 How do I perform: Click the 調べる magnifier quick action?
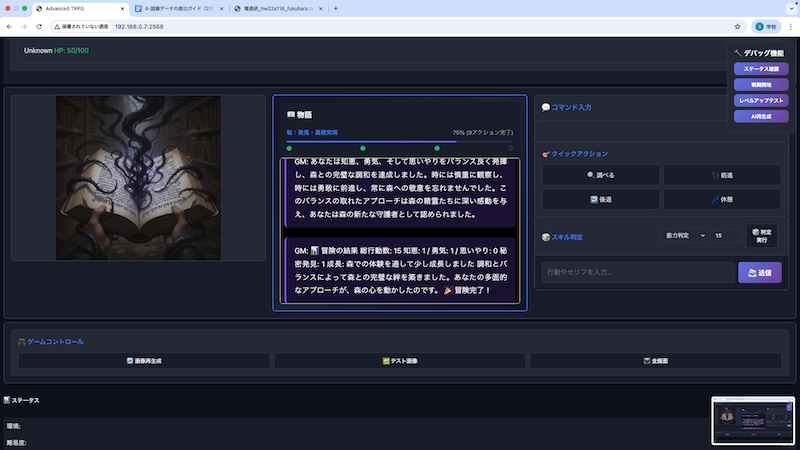(601, 175)
